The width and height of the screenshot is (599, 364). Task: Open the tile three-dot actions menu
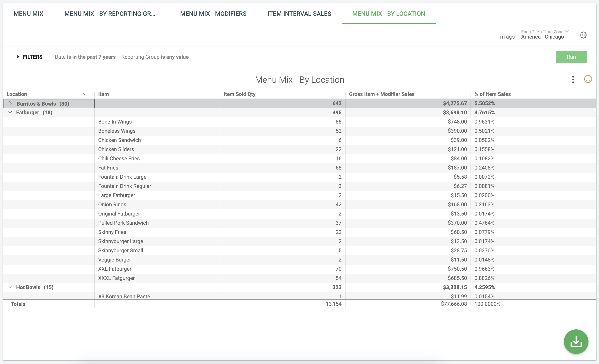coord(573,80)
